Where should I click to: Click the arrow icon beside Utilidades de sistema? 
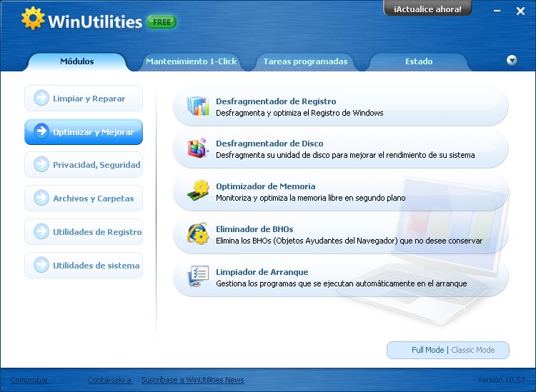[x=41, y=265]
